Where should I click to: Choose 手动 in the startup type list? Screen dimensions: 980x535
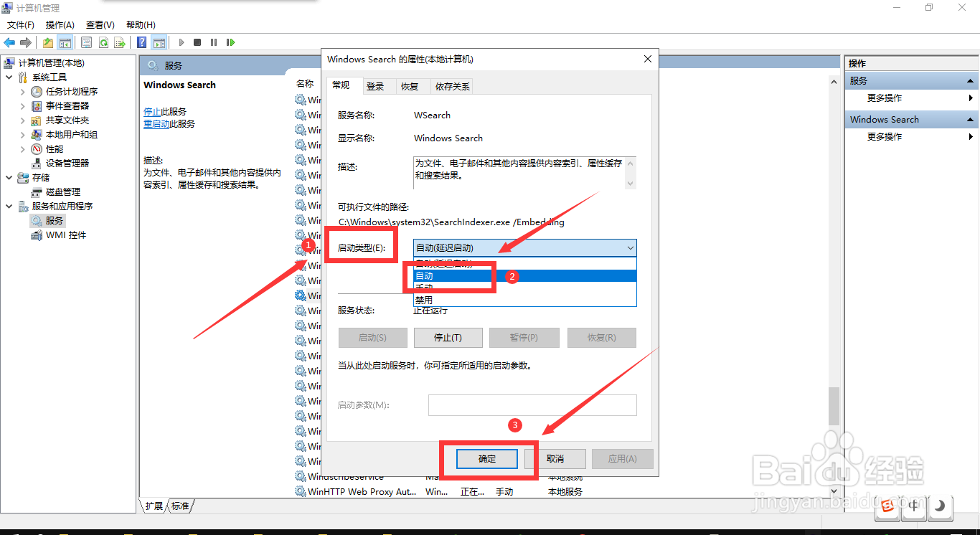tap(525, 288)
